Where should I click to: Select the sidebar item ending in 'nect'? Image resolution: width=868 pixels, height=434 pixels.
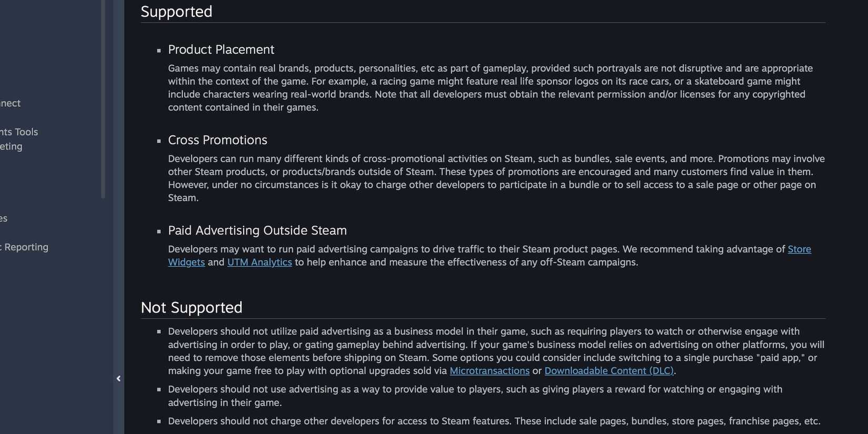tap(10, 103)
